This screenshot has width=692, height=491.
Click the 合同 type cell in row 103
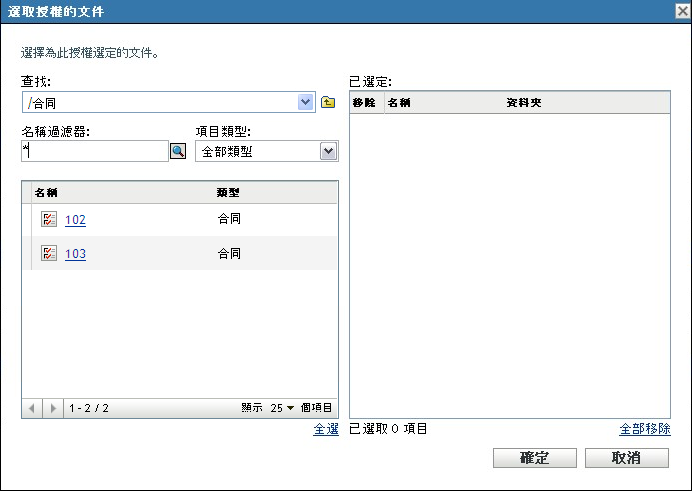coord(229,254)
